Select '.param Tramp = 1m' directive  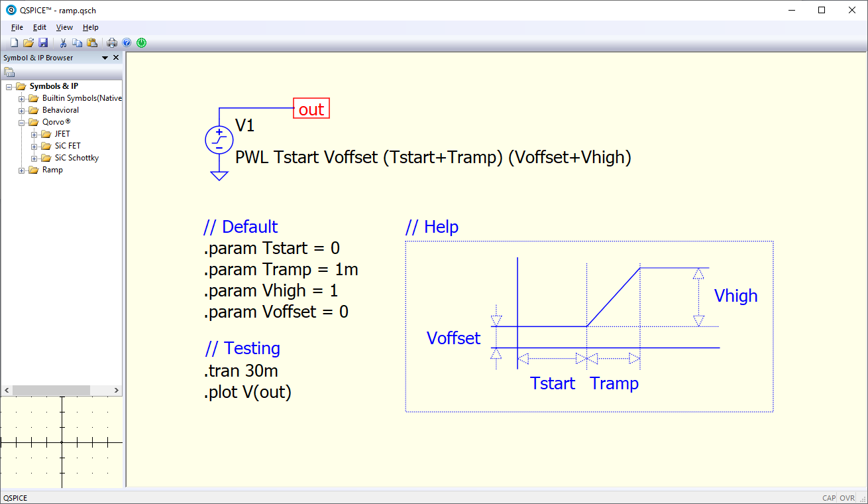(x=281, y=269)
